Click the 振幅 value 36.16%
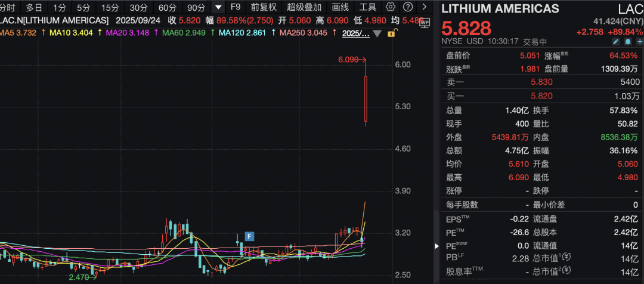Viewport: 644px width, 284px height. tap(625, 150)
